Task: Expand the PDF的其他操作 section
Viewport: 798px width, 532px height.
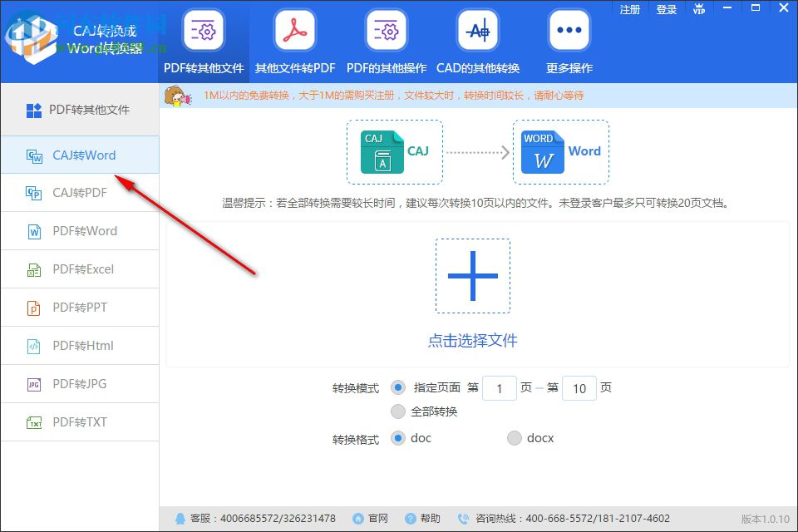Action: [x=386, y=39]
